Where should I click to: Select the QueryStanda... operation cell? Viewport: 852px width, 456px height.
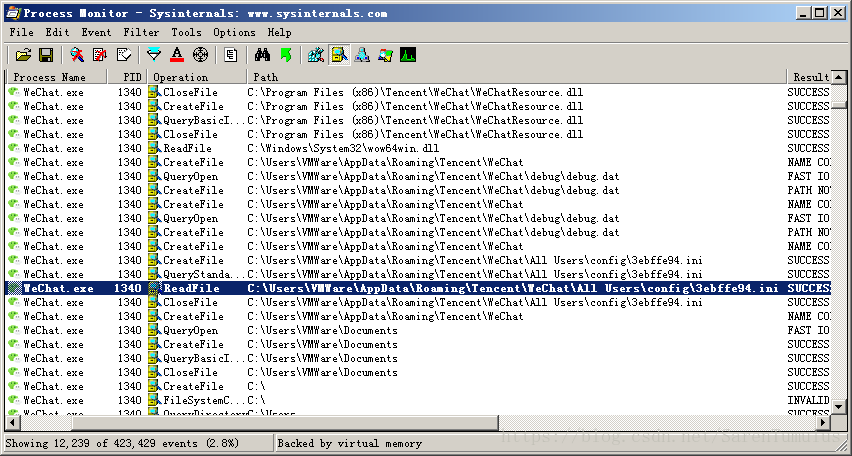[197, 274]
